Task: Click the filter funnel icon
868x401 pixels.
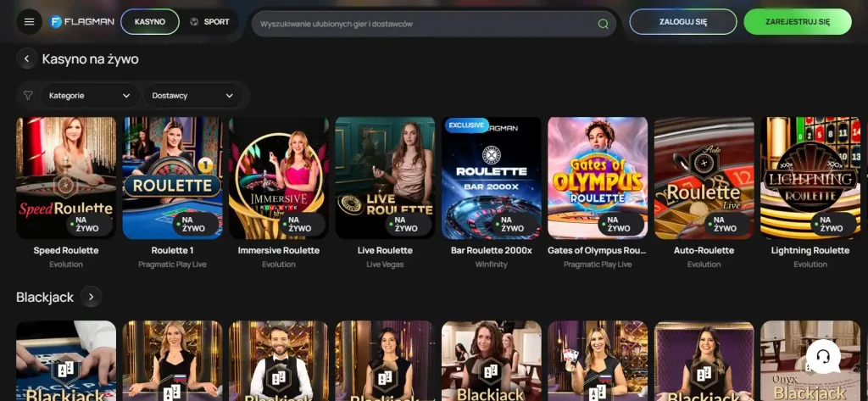Action: 28,95
